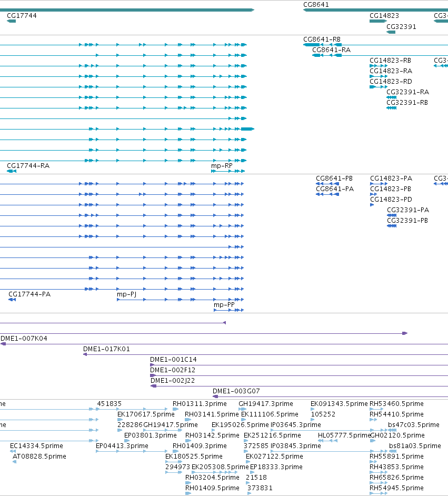Select the RH54945.5prime EST label
The width and height of the screenshot is (448, 496).
(396, 488)
